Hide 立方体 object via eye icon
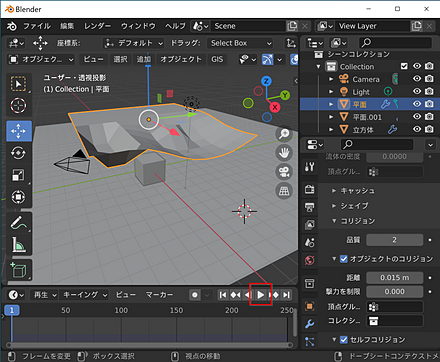440x362 pixels. pyautogui.click(x=417, y=129)
